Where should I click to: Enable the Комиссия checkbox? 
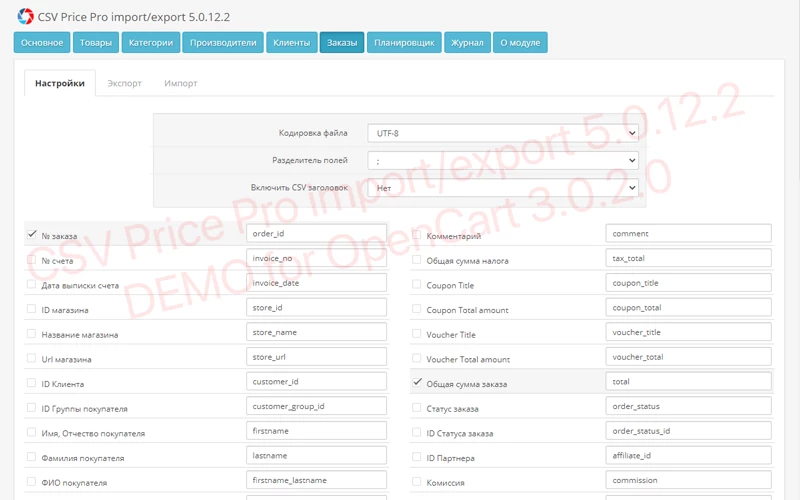pos(417,482)
